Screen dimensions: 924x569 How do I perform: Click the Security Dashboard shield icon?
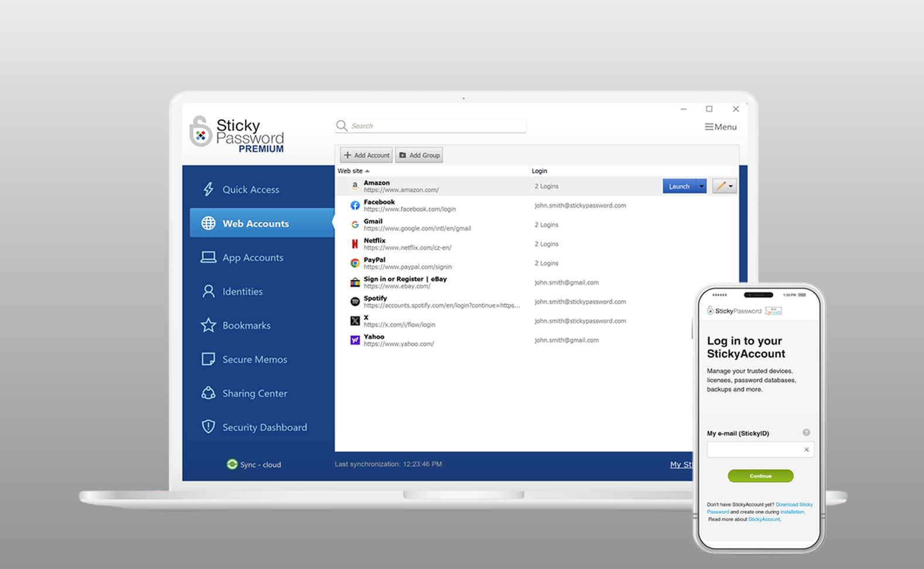(x=208, y=427)
